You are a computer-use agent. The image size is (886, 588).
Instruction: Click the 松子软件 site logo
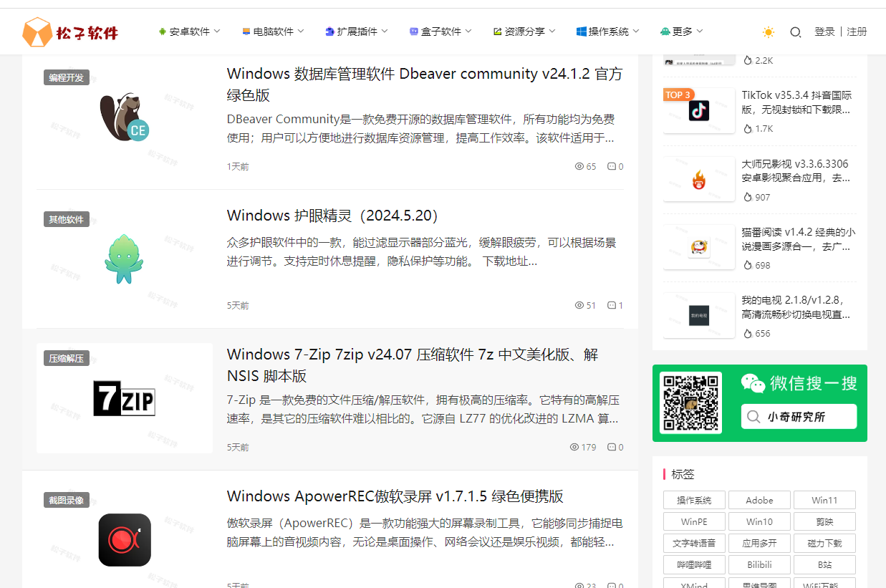click(70, 32)
